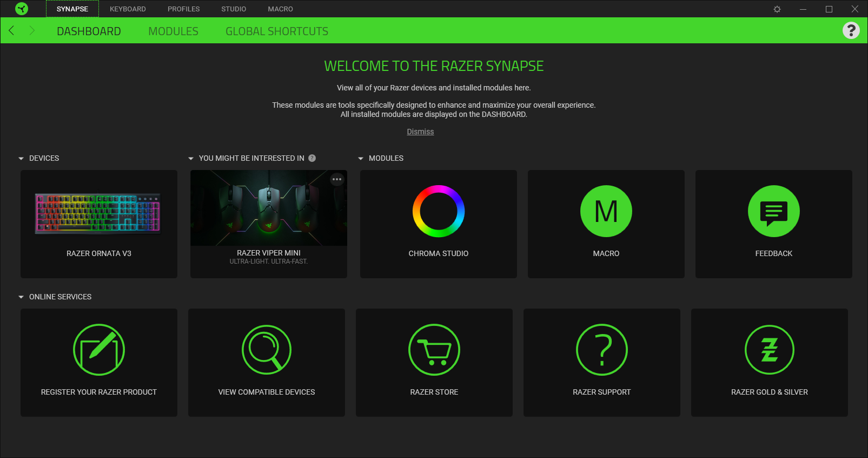The image size is (868, 458).
Task: Open the Razer Viper Mini options menu
Action: click(x=337, y=179)
